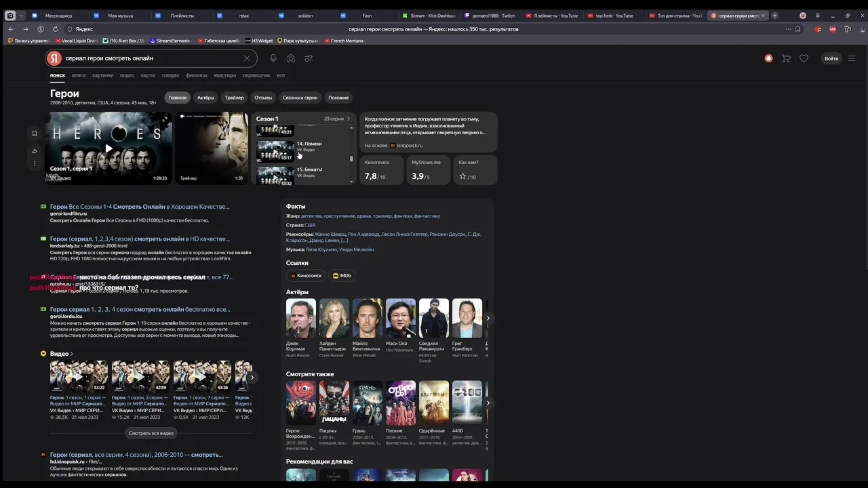Select the Актёры chip

pyautogui.click(x=205, y=98)
